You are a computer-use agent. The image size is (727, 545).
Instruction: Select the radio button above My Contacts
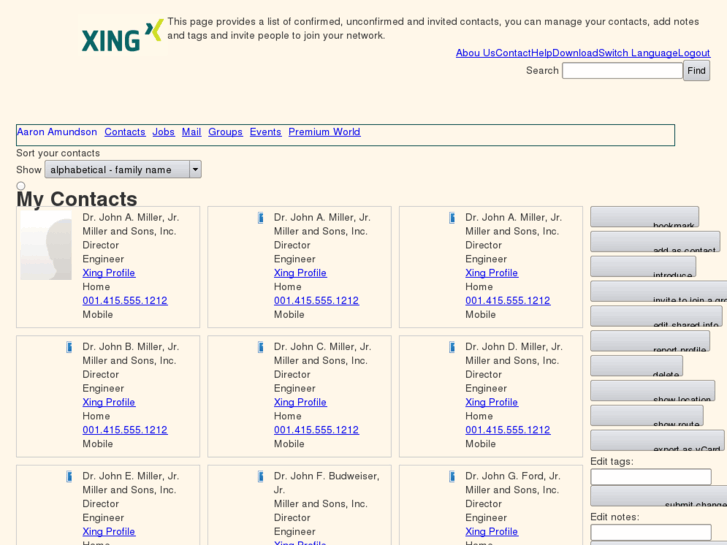(x=21, y=186)
